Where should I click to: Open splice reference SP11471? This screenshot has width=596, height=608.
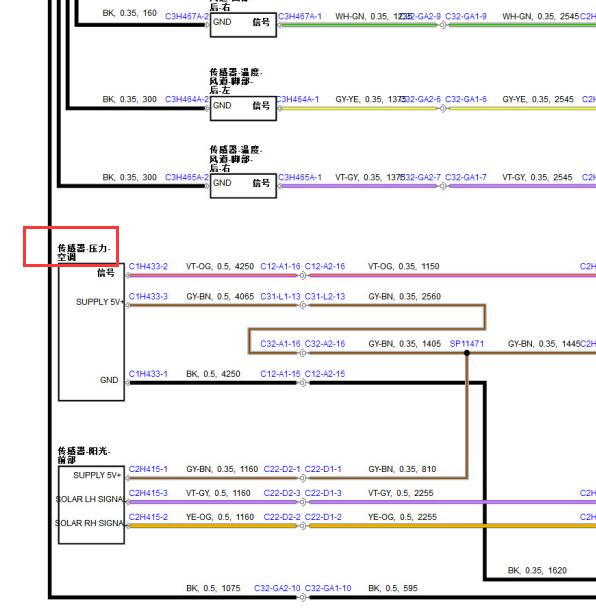pyautogui.click(x=467, y=344)
